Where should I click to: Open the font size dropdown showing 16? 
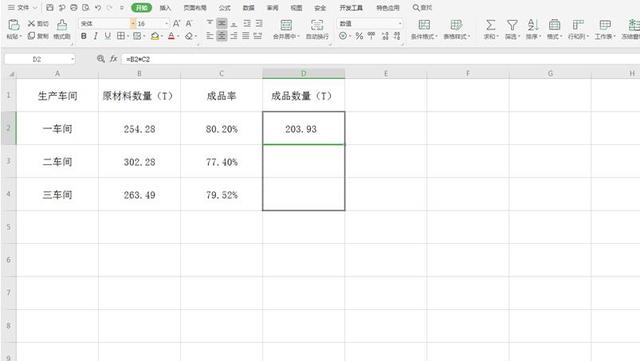[x=166, y=24]
